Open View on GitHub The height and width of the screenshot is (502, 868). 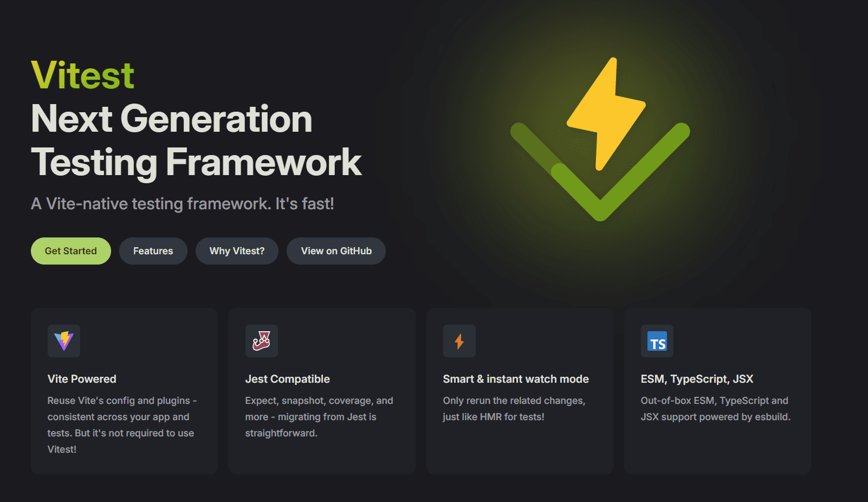pyautogui.click(x=336, y=251)
